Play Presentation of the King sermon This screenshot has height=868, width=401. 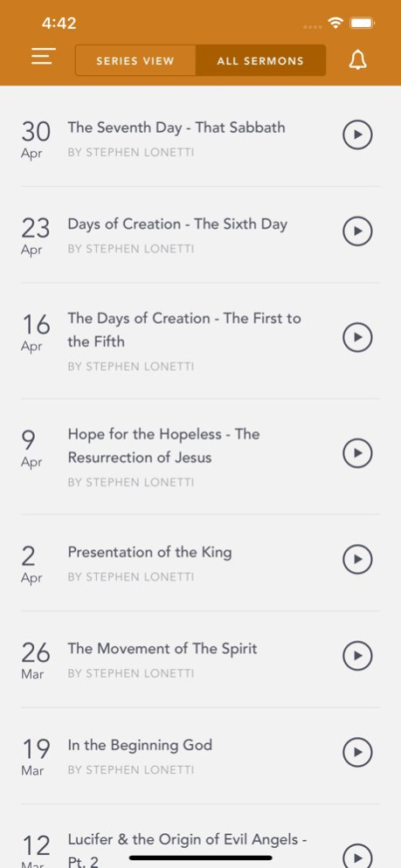click(357, 559)
